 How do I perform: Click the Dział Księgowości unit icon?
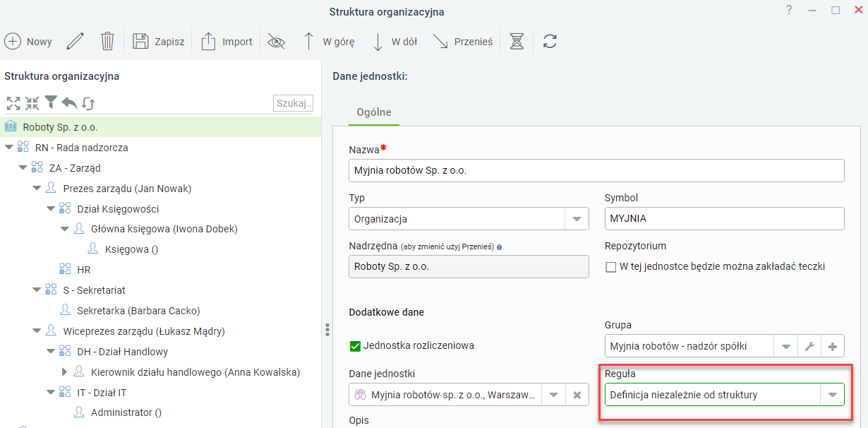(x=65, y=209)
